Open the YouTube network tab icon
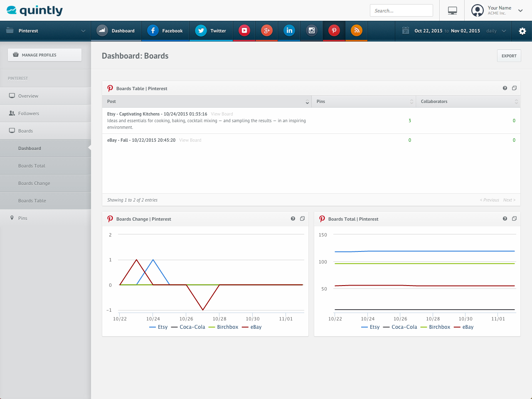 tap(244, 30)
